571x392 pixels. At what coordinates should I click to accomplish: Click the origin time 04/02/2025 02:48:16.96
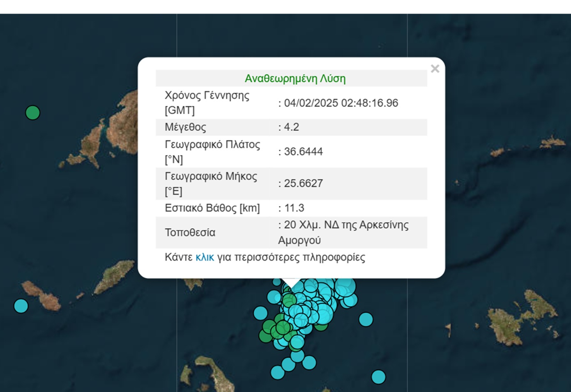pos(341,103)
